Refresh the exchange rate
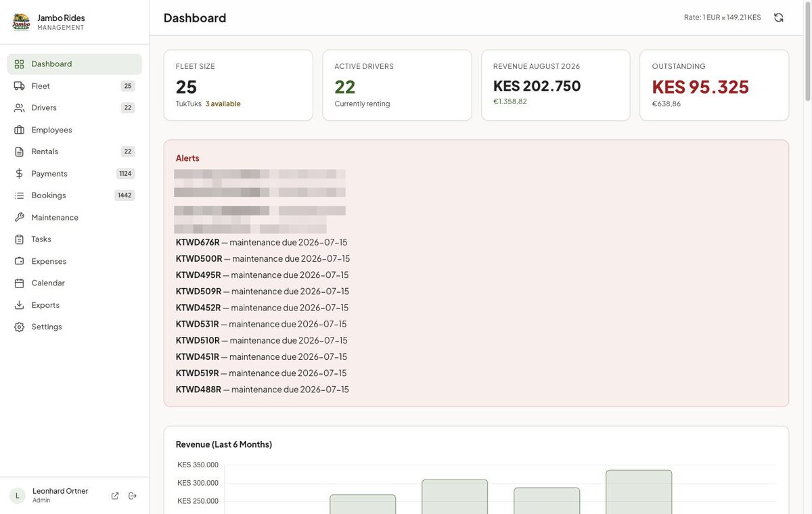812x514 pixels. click(x=779, y=18)
